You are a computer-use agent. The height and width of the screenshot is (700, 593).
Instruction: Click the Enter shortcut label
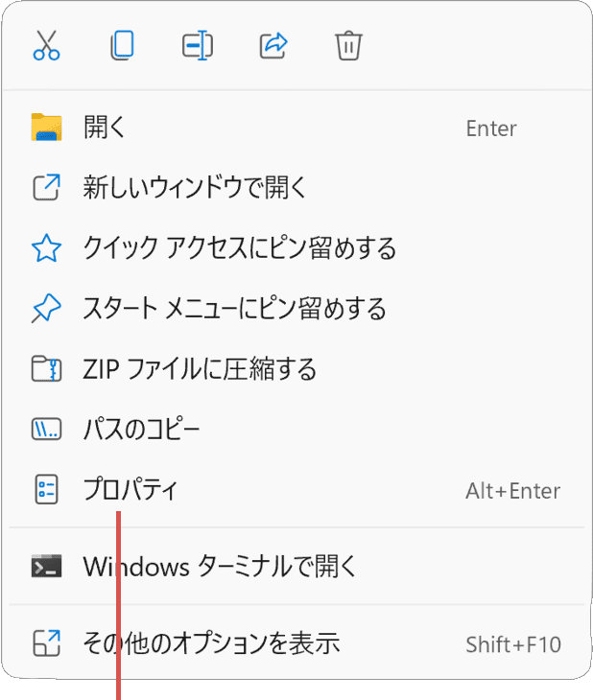pyautogui.click(x=491, y=129)
